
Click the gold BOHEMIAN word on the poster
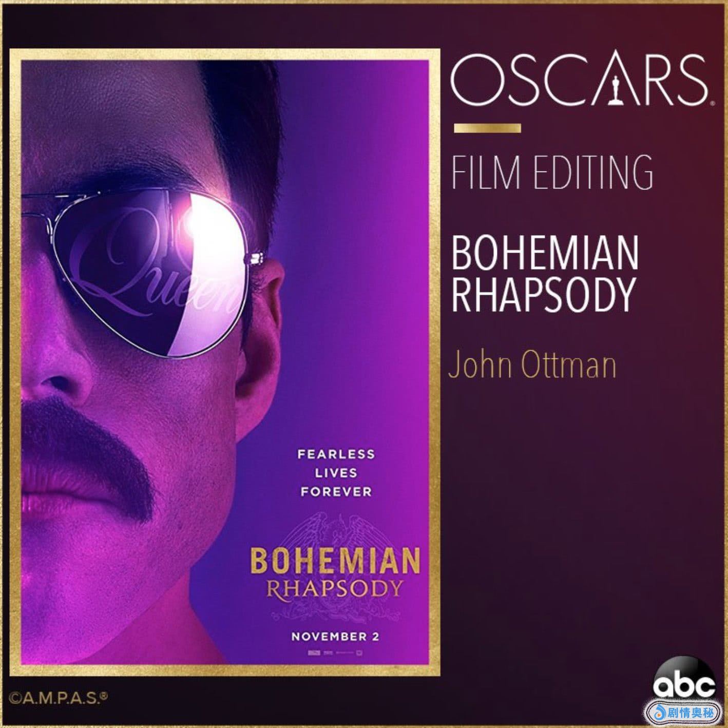tap(335, 561)
